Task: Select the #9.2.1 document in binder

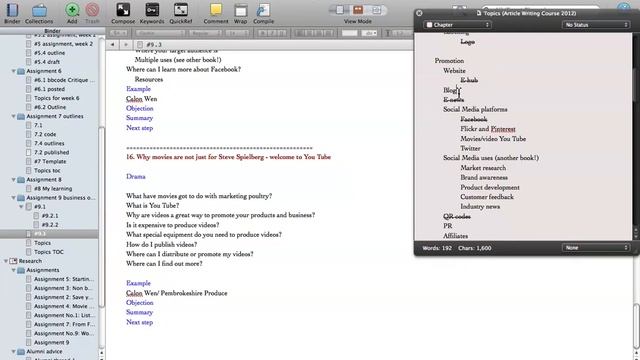Action: (x=50, y=216)
